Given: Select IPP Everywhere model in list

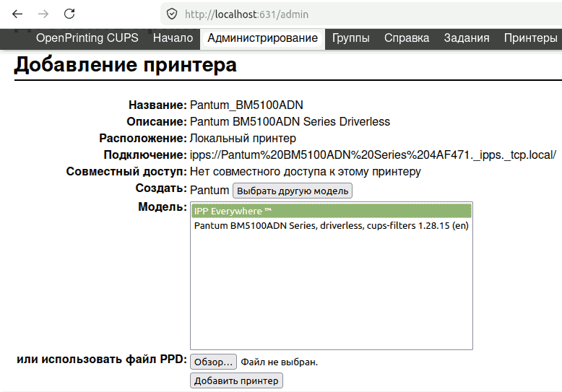Looking at the screenshot, I should 331,211.
